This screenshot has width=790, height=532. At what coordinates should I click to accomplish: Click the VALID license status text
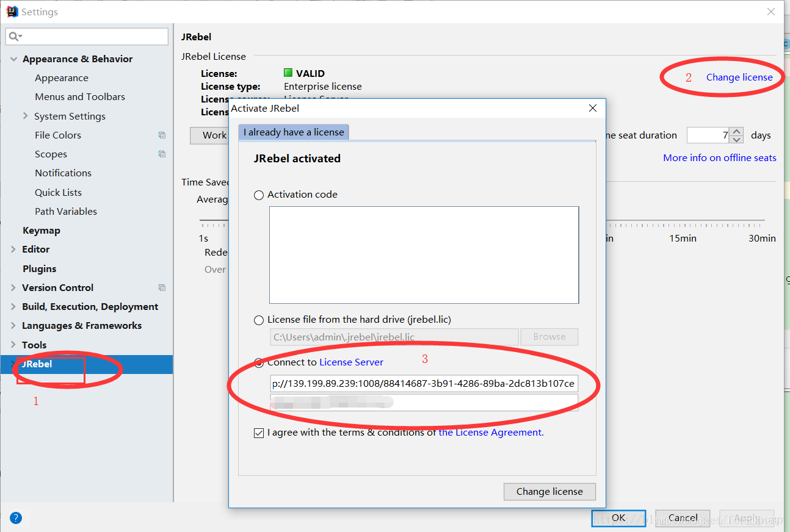click(310, 74)
